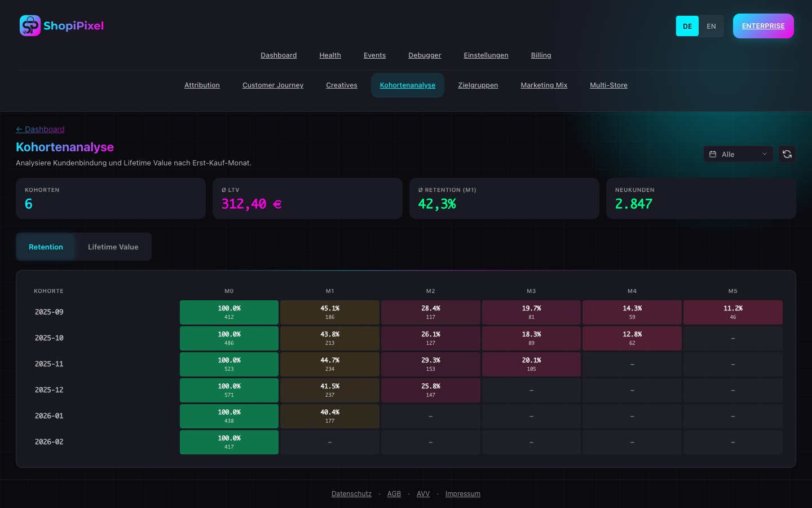
Task: Follow the back to Dashboard link
Action: [40, 129]
